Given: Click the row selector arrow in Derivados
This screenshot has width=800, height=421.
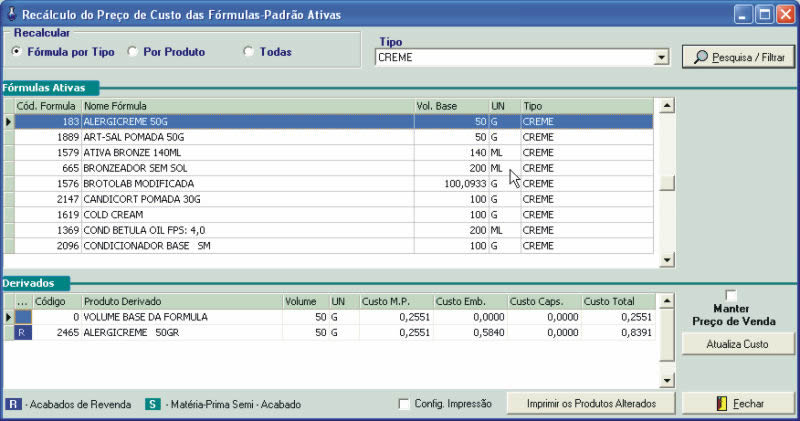Looking at the screenshot, I should 9,317.
